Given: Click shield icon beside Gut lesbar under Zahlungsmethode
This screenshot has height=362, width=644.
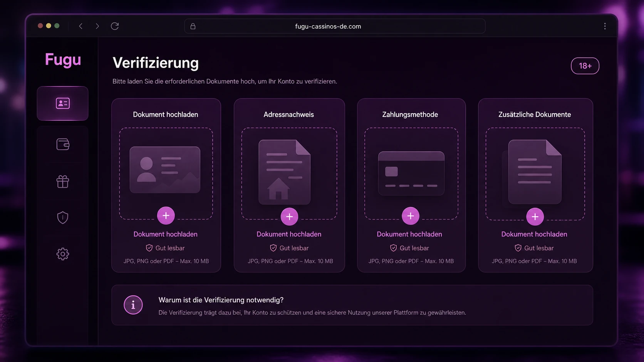Looking at the screenshot, I should pyautogui.click(x=393, y=248).
